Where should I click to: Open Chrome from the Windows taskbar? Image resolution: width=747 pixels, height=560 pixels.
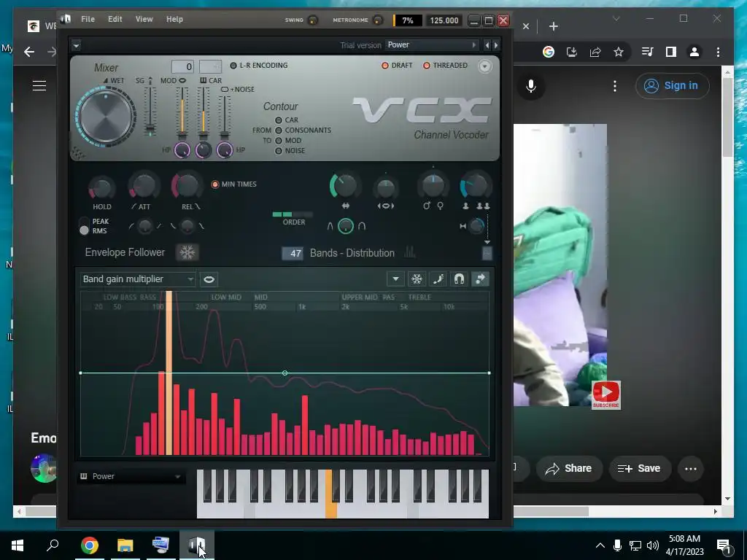click(x=89, y=545)
